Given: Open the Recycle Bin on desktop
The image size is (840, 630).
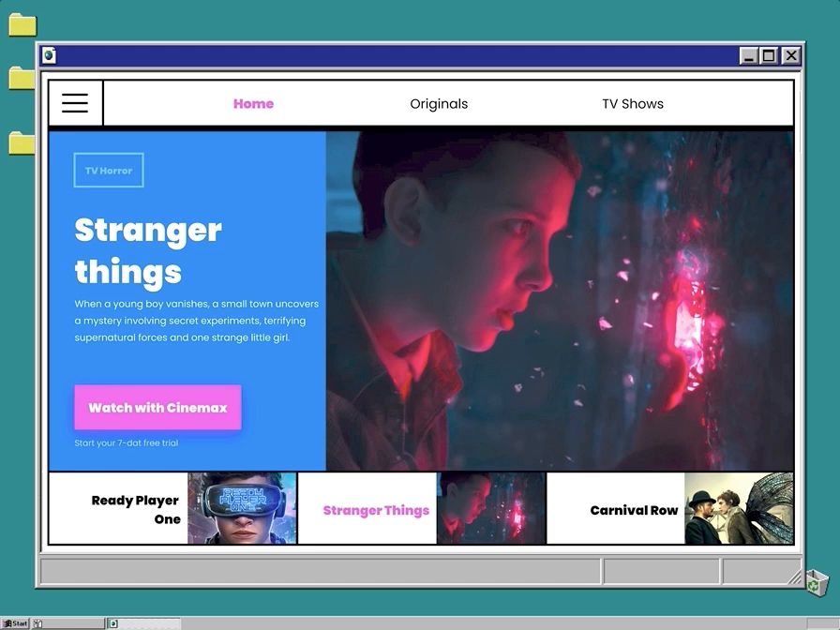Looking at the screenshot, I should click(816, 582).
